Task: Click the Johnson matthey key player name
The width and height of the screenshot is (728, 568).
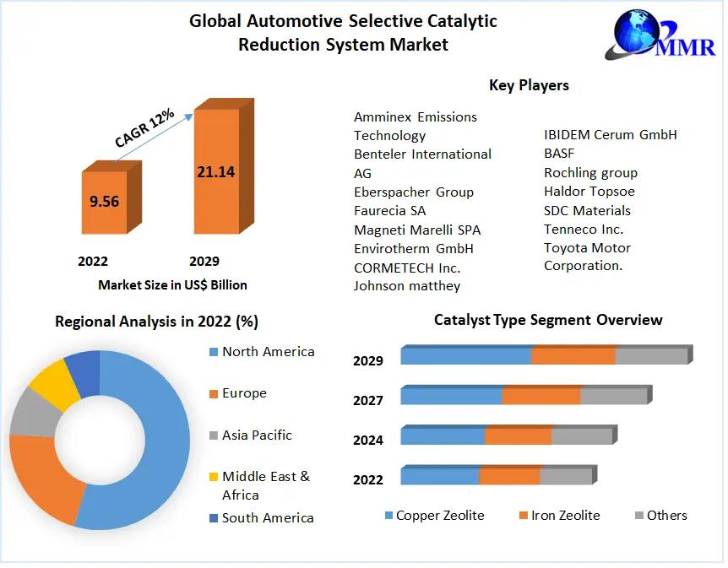Action: [x=407, y=286]
